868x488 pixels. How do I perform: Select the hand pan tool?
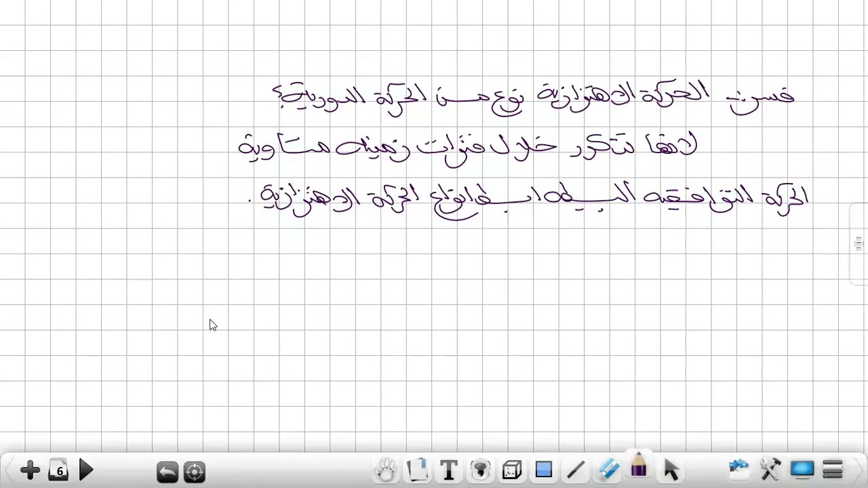coord(386,470)
